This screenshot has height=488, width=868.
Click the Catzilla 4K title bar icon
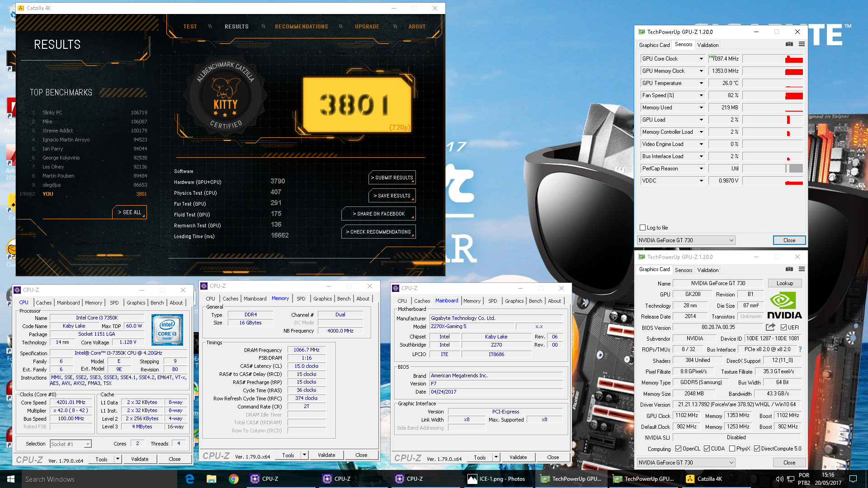coord(21,8)
